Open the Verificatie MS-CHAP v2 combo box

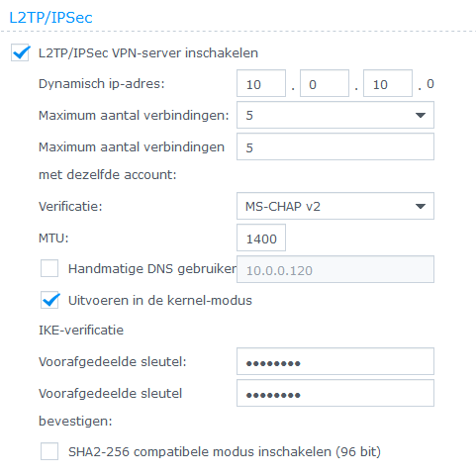[335, 207]
